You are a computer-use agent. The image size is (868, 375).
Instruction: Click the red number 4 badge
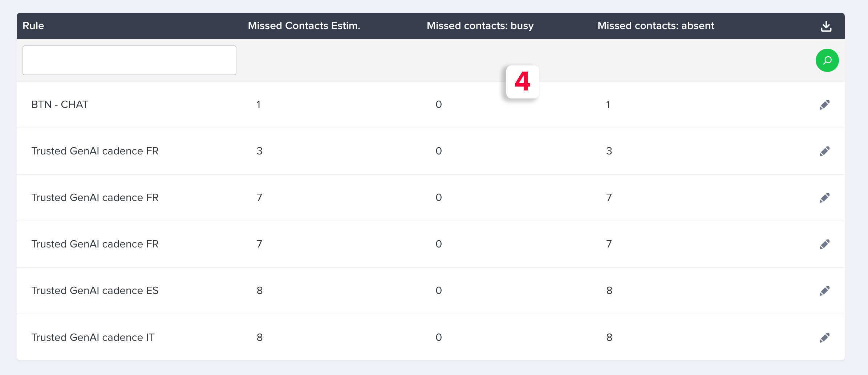[523, 82]
